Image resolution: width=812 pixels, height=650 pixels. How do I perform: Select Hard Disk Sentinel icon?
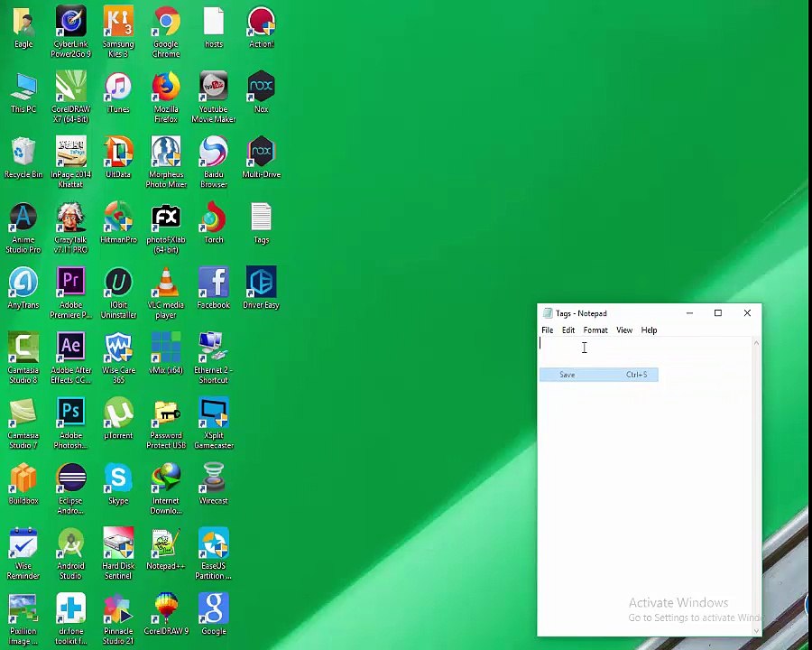coord(118,544)
